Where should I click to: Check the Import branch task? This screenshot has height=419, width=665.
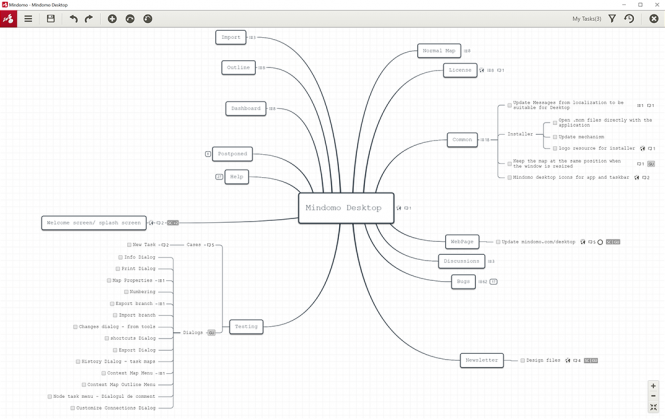[x=115, y=316]
